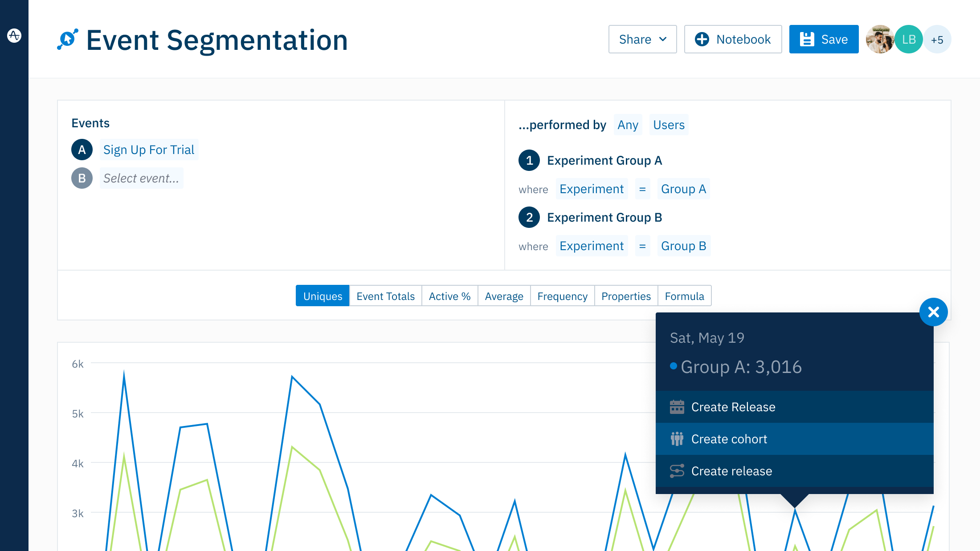Show the +5 additional collaborators
The image size is (980, 551).
point(937,40)
